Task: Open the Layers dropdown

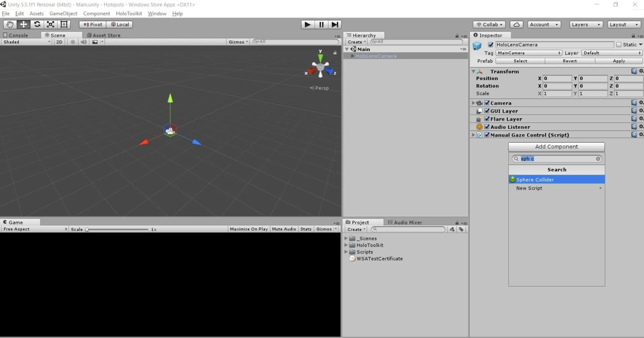Action: click(586, 25)
